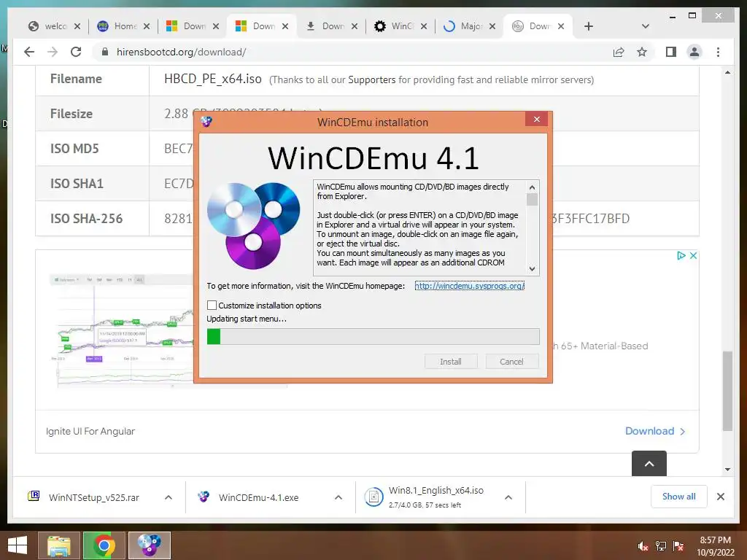This screenshot has height=560, width=747.
Task: Share this page icon
Action: [x=619, y=52]
